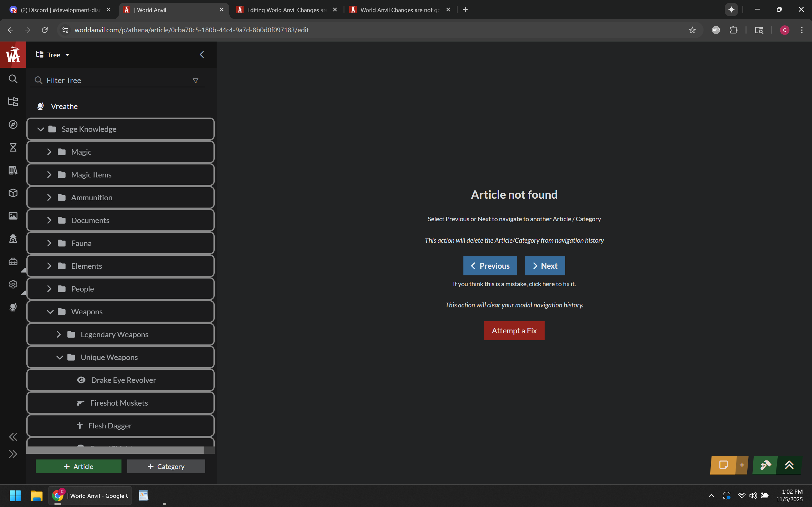This screenshot has width=812, height=507.
Task: Click the red Attempt a Fix button
Action: tap(514, 331)
